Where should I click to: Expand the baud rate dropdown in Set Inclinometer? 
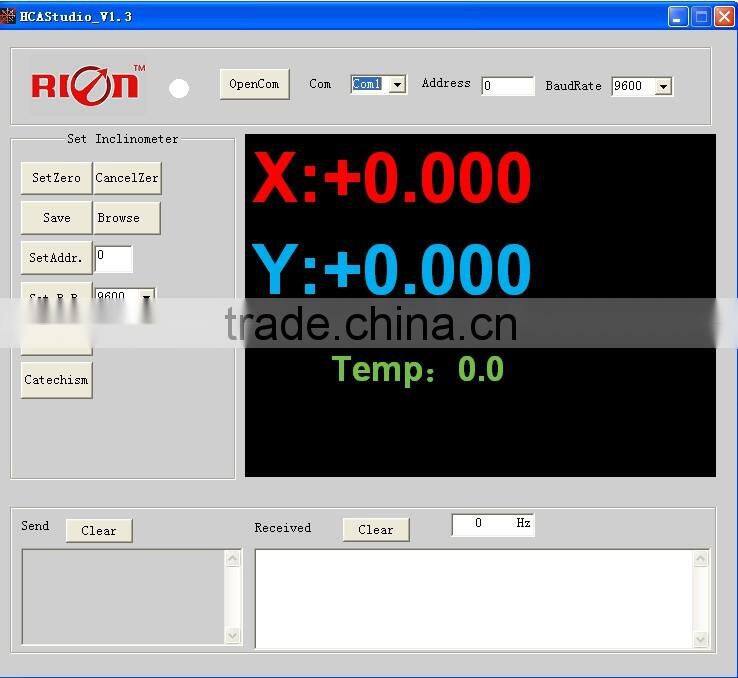coord(147,296)
